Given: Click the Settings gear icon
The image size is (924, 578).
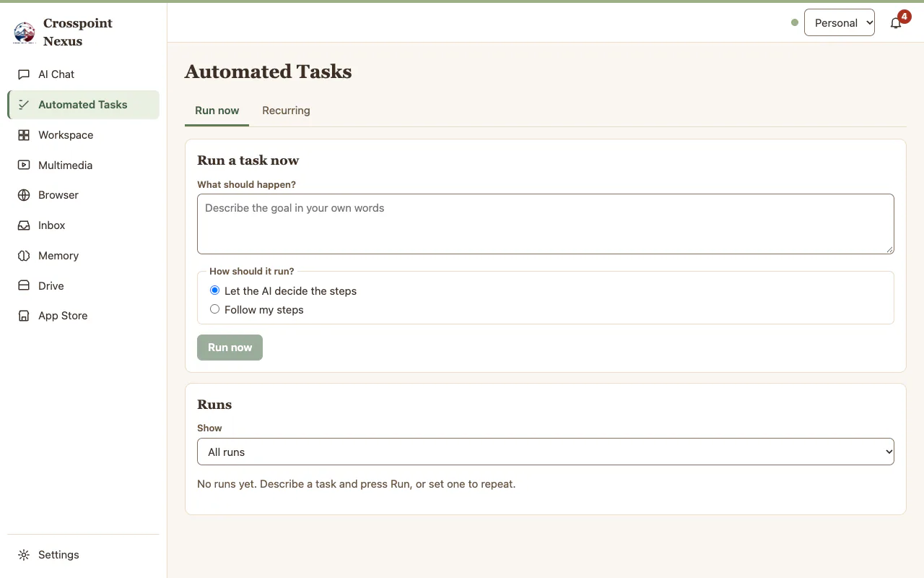Looking at the screenshot, I should tap(24, 555).
